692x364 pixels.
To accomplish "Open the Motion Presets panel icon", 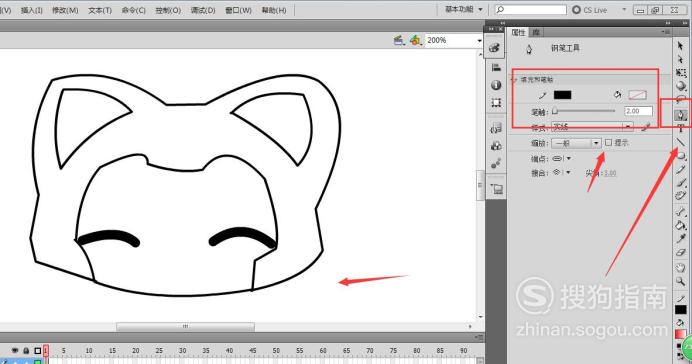I will pyautogui.click(x=496, y=164).
